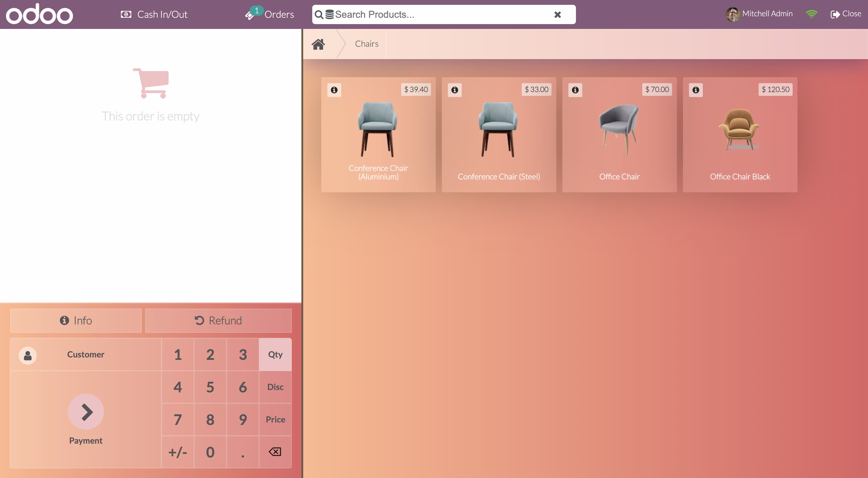Click the $ 33.00 price tag
This screenshot has height=478, width=868.
click(x=536, y=90)
